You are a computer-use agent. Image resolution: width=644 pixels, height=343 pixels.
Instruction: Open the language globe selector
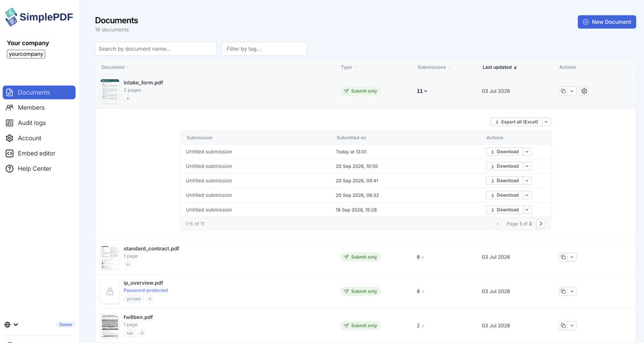11,325
